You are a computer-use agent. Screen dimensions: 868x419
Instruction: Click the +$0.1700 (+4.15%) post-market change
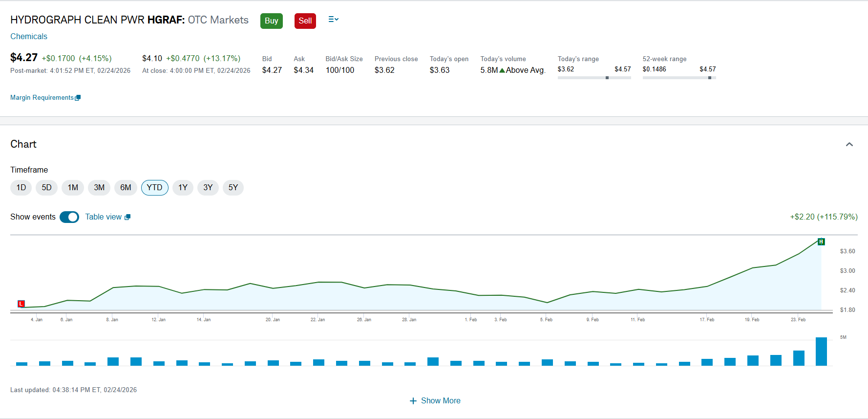[77, 59]
